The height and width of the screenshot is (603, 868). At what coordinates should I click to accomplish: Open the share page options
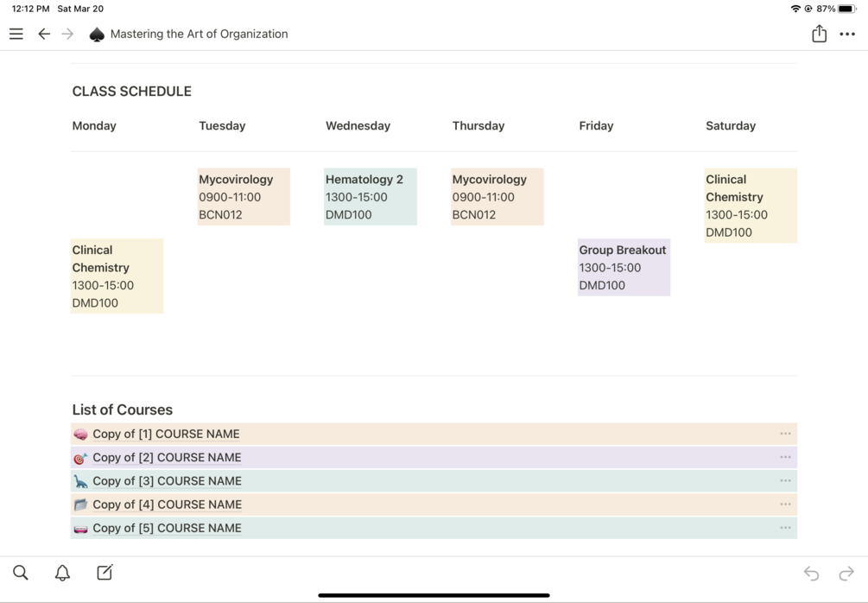(819, 34)
